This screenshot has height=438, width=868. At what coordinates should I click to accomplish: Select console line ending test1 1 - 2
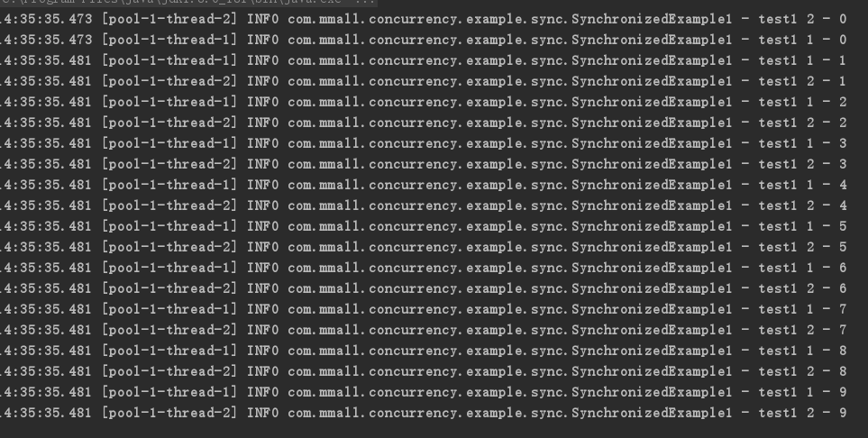click(424, 102)
